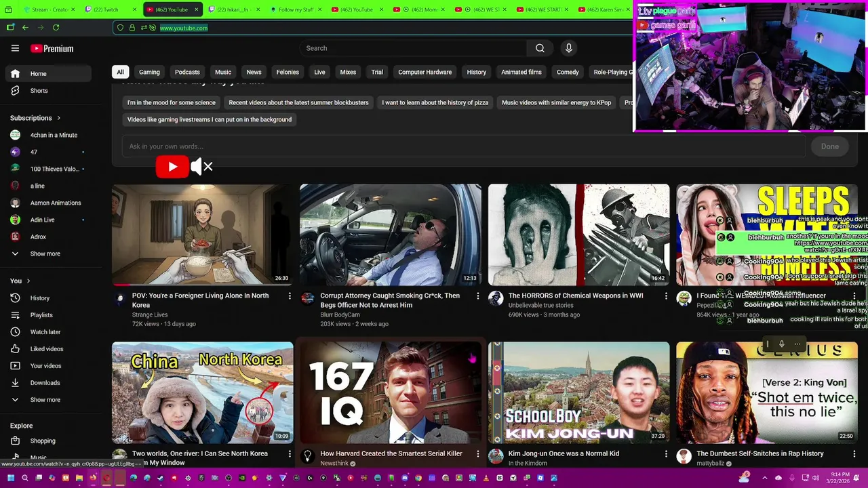This screenshot has width=868, height=488.
Task: Open File Explorer from taskbar
Action: coord(79,478)
